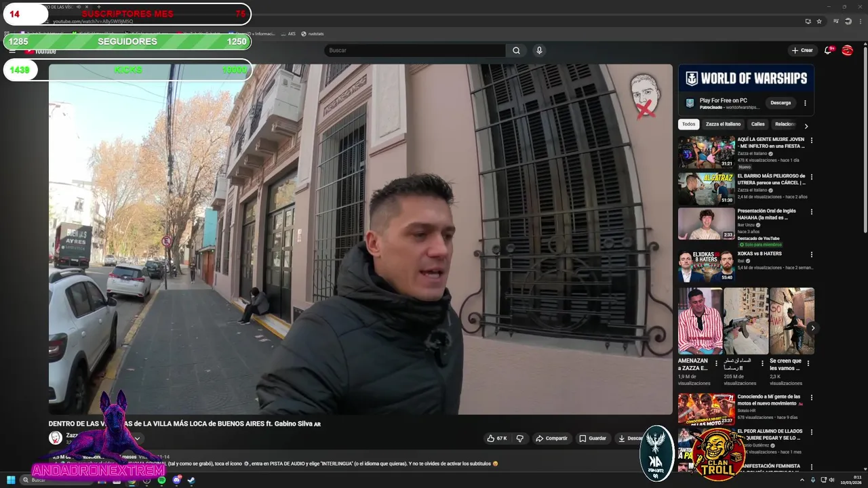Focus the Buscar search field on YouTube
This screenshot has width=868, height=488.
[x=415, y=50]
